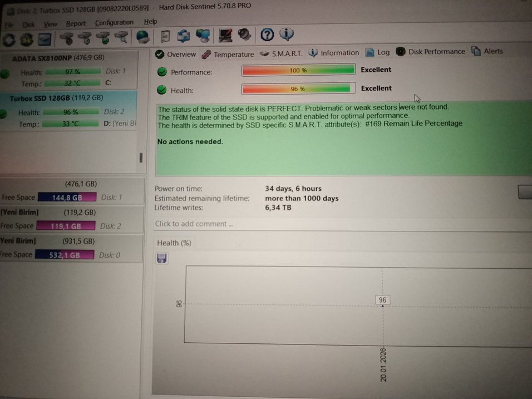Image resolution: width=532 pixels, height=399 pixels.
Task: Click the comment field to add a comment
Action: point(223,223)
